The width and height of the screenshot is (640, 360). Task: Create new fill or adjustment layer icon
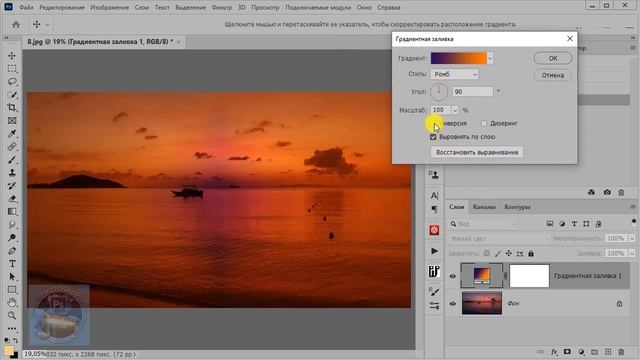coord(581,352)
